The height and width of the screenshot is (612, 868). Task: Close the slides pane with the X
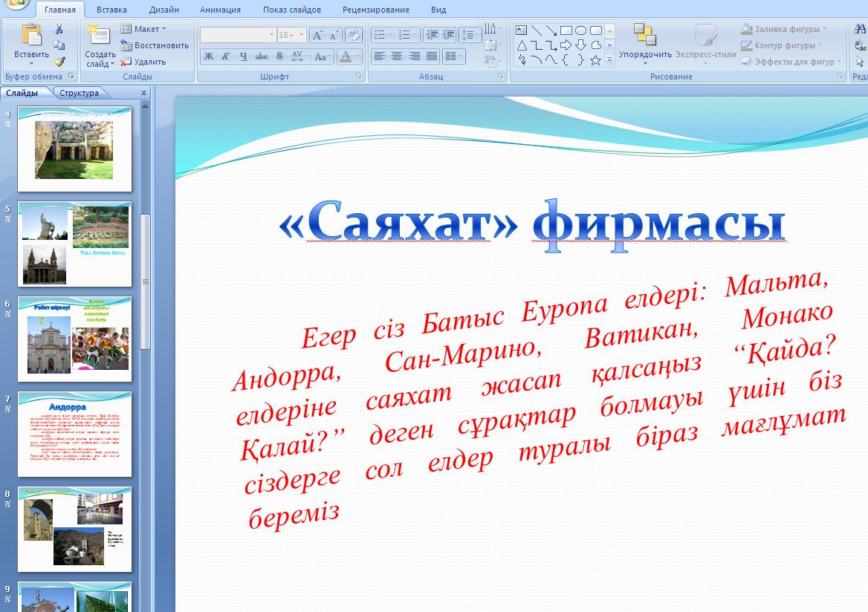pos(143,93)
